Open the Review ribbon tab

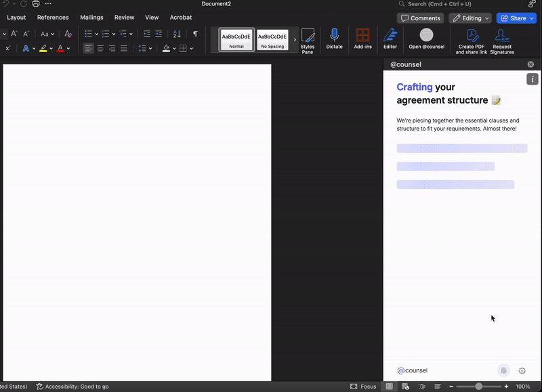(124, 18)
